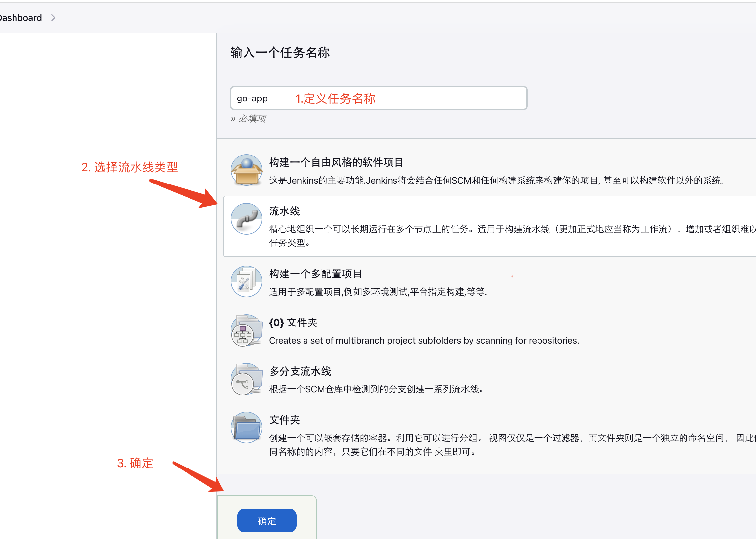Click the {0} 文件夹 organization folder icon
Viewport: 756px width, 539px height.
tap(247, 330)
